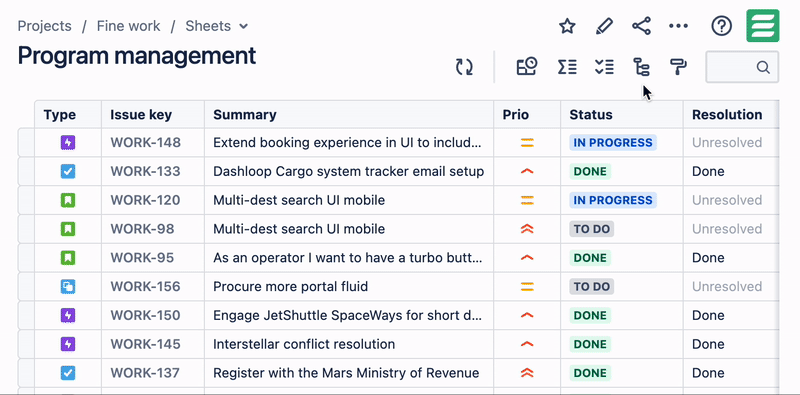Screen dimensions: 800x395
Task: Select 'Extend booking experience in UI' summary
Action: point(347,142)
